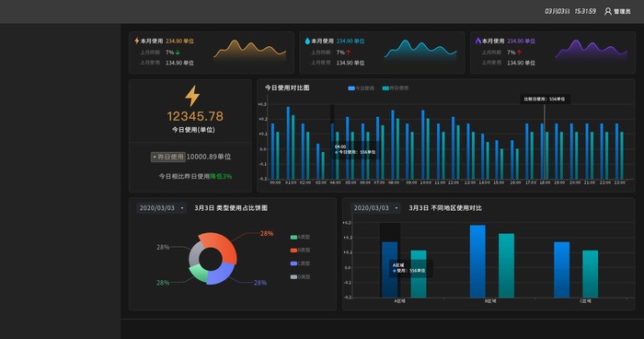The image size is (644, 339).
Task: Toggle the 昨日使用 legend series in chart
Action: [395, 88]
